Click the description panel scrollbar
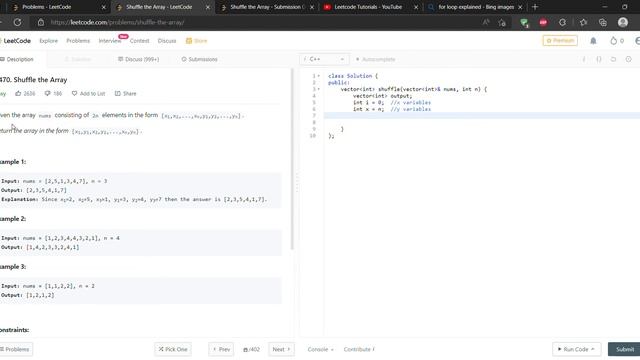The height and width of the screenshot is (360, 640). click(292, 159)
